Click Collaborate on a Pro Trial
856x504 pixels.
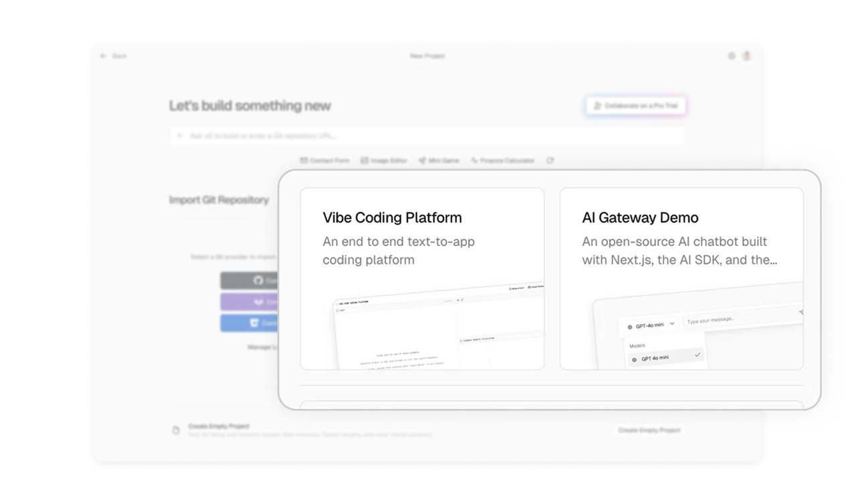[635, 106]
